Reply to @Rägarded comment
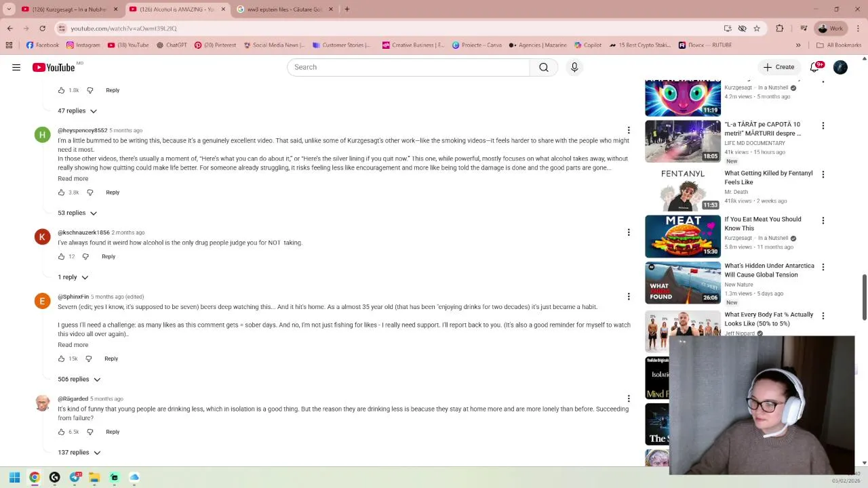 [113, 432]
